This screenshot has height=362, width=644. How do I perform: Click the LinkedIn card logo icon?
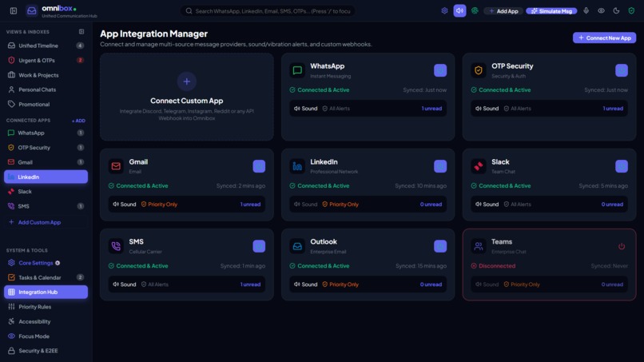297,166
